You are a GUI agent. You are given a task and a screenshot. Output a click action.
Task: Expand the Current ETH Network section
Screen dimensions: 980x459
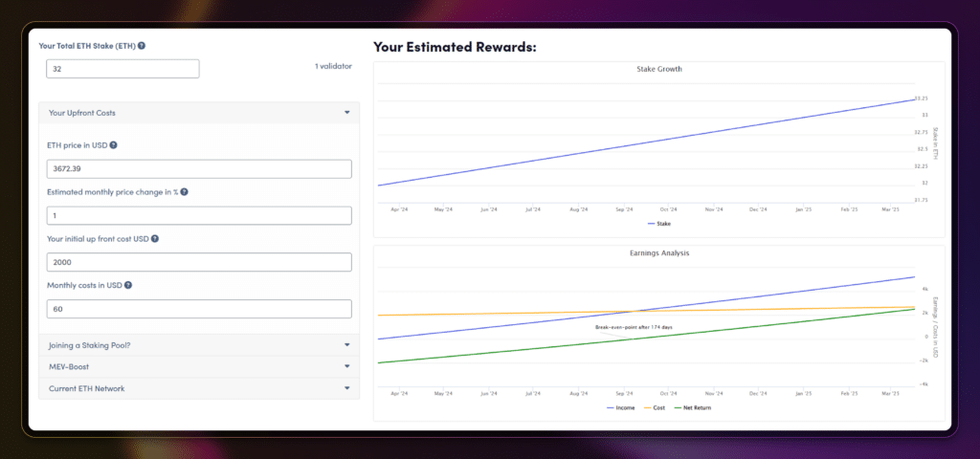click(x=199, y=388)
